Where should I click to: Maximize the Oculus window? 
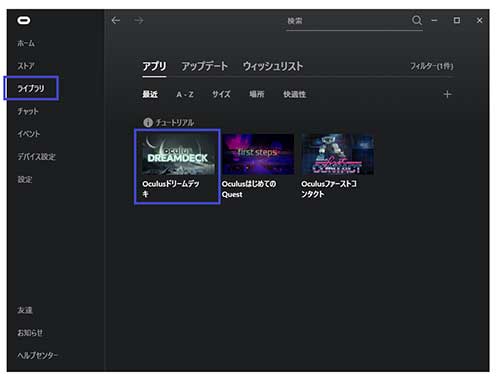point(457,20)
